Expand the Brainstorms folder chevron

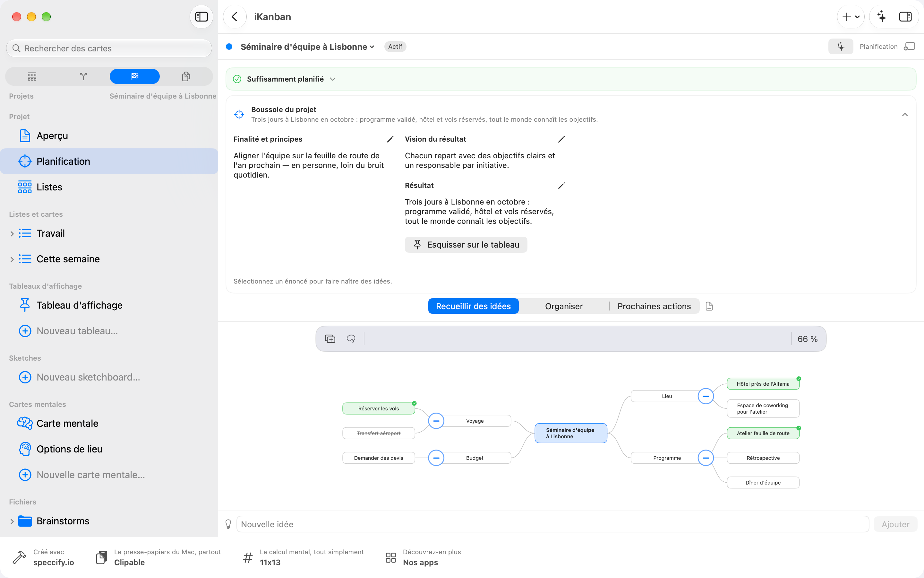tap(12, 521)
